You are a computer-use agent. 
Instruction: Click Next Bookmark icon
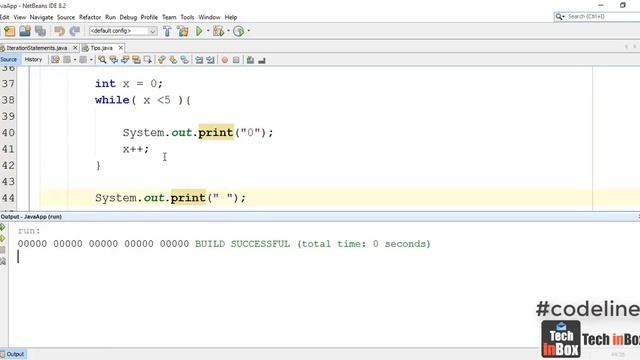pos(173,60)
